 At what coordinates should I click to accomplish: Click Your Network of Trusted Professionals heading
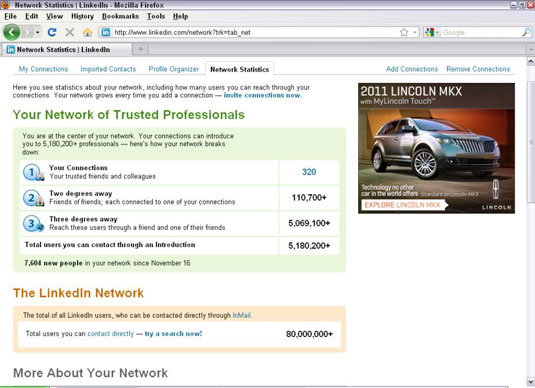[129, 115]
